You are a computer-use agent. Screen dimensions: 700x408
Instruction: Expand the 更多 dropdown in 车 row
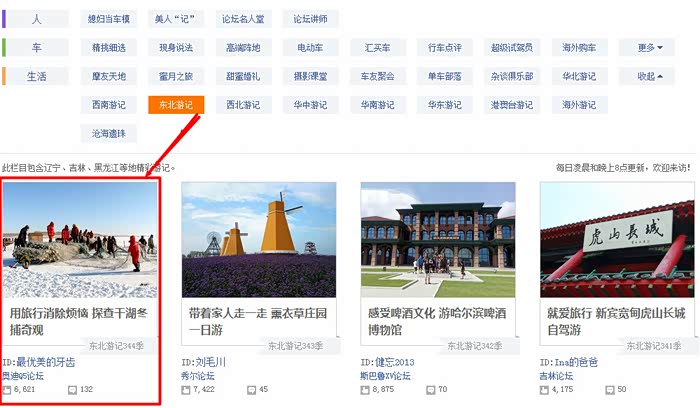click(x=646, y=48)
